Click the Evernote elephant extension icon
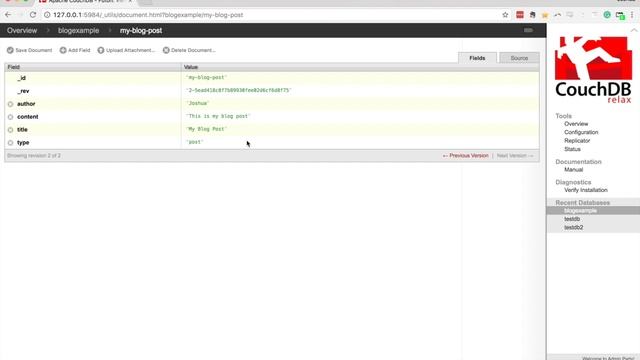Screen dimensions: 640x360 [532, 15]
